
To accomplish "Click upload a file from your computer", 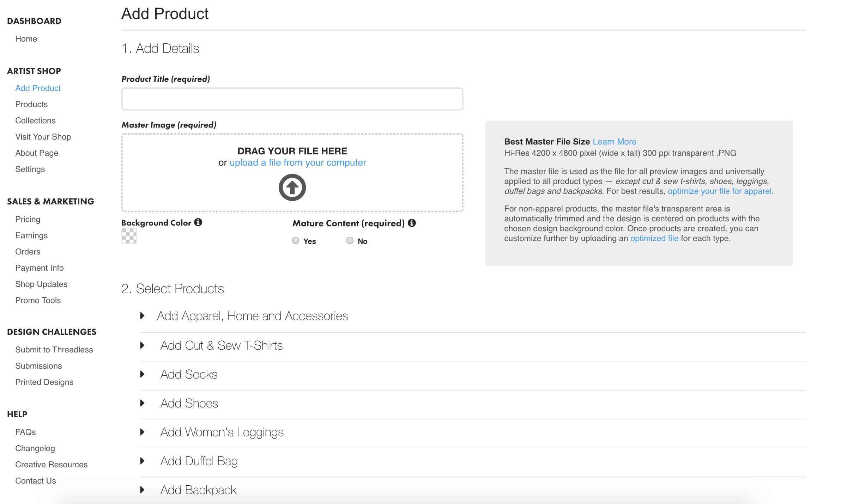I will pyautogui.click(x=297, y=162).
